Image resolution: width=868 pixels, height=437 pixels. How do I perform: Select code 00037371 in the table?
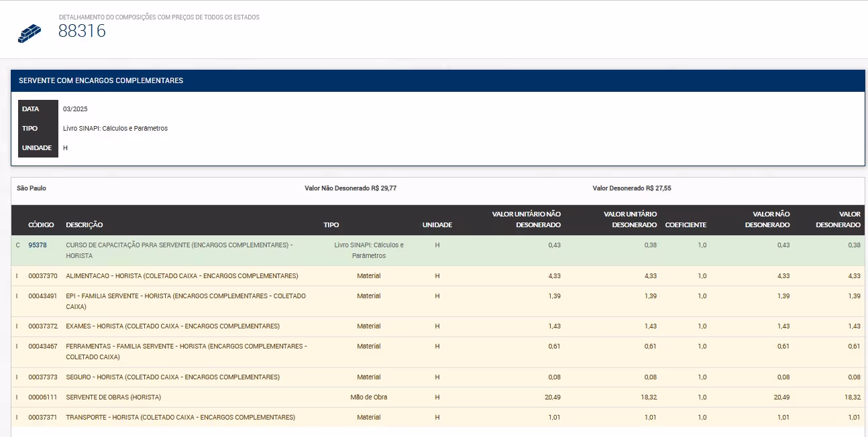[x=43, y=418]
